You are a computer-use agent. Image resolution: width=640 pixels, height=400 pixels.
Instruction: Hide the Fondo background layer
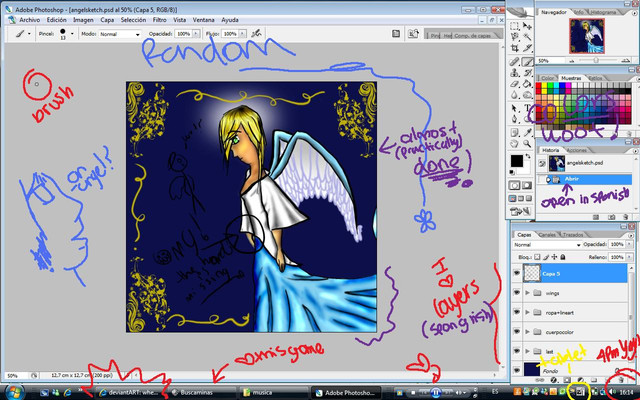[517, 370]
